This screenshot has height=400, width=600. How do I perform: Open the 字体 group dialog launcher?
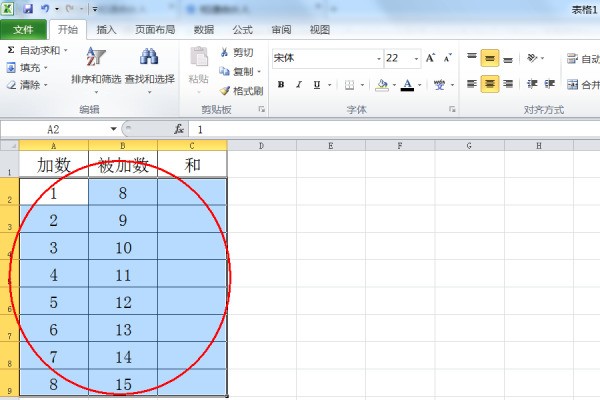[452, 109]
